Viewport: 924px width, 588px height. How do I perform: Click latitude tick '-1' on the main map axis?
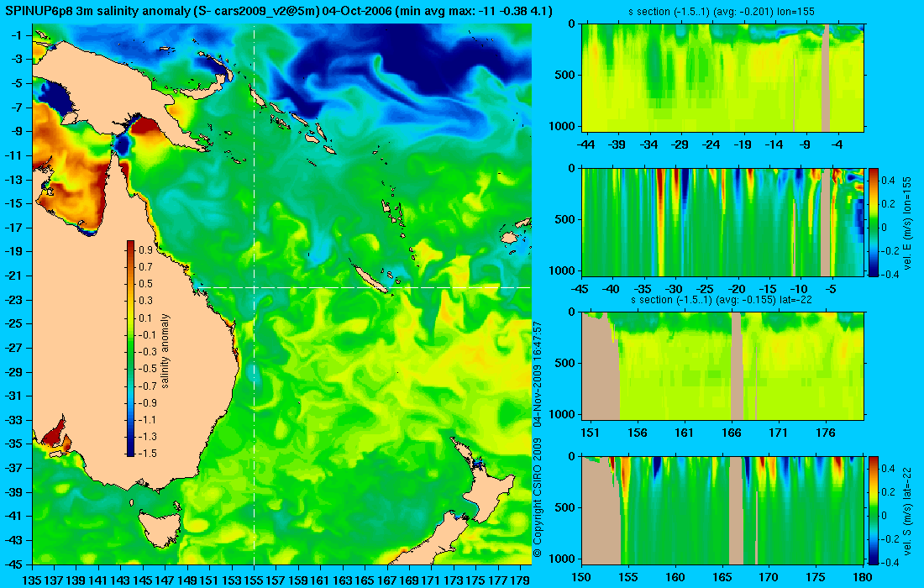[x=16, y=35]
